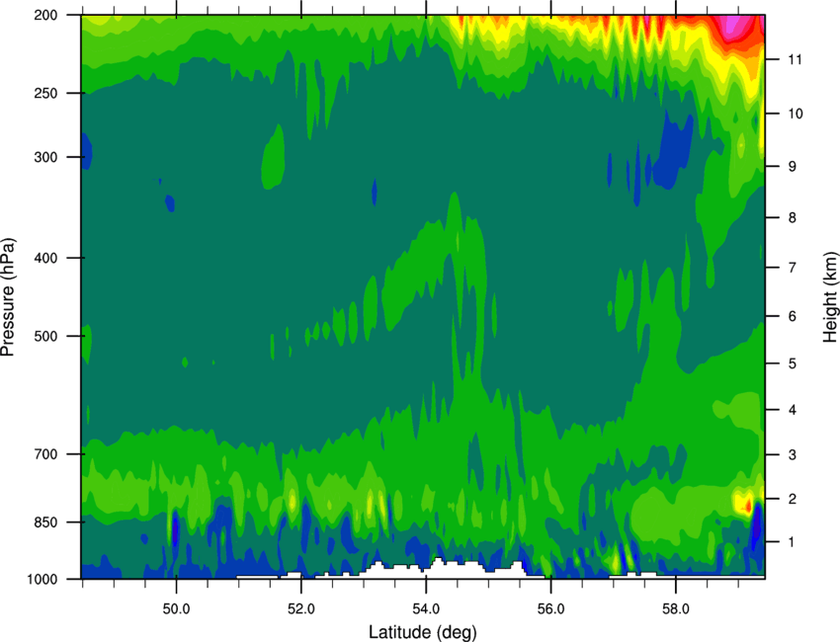This screenshot has height=642, width=840.
Task: Click the magenta maximum contour at top right
Action: click(x=734, y=27)
